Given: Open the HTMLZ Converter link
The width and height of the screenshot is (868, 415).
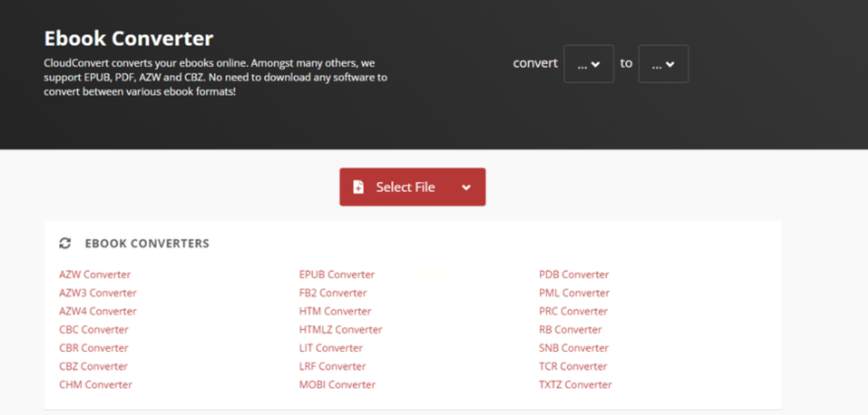Looking at the screenshot, I should pos(341,330).
